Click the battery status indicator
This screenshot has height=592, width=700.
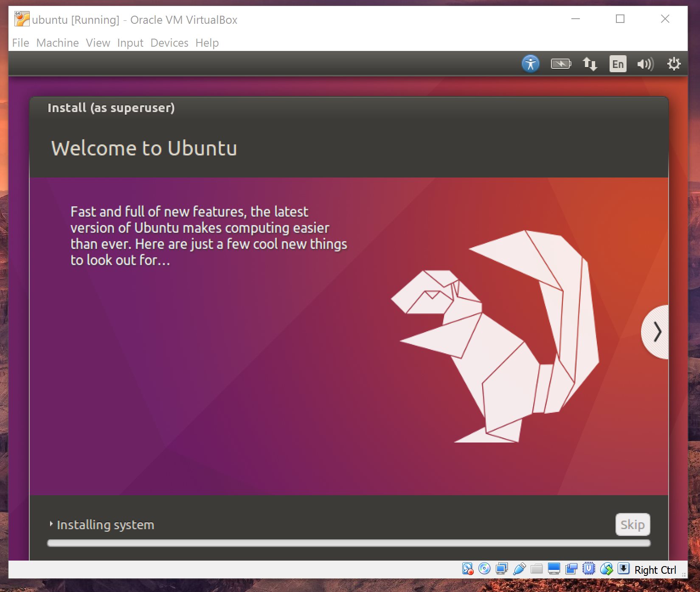[561, 64]
